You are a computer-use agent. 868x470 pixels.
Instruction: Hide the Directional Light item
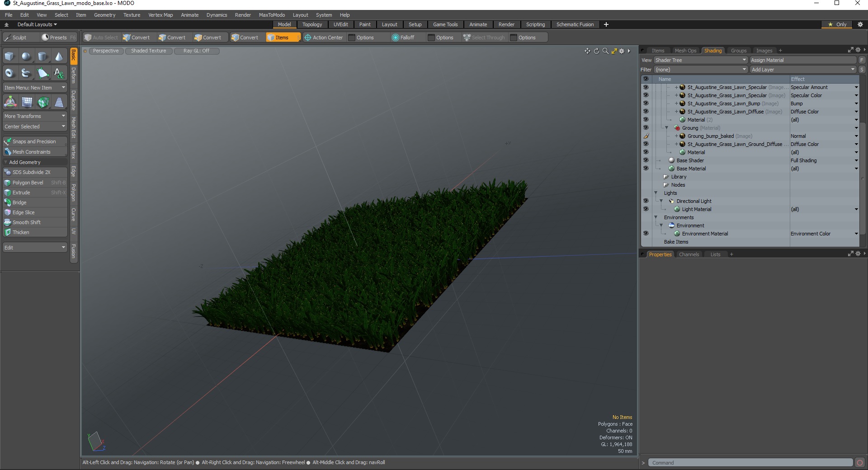point(646,201)
